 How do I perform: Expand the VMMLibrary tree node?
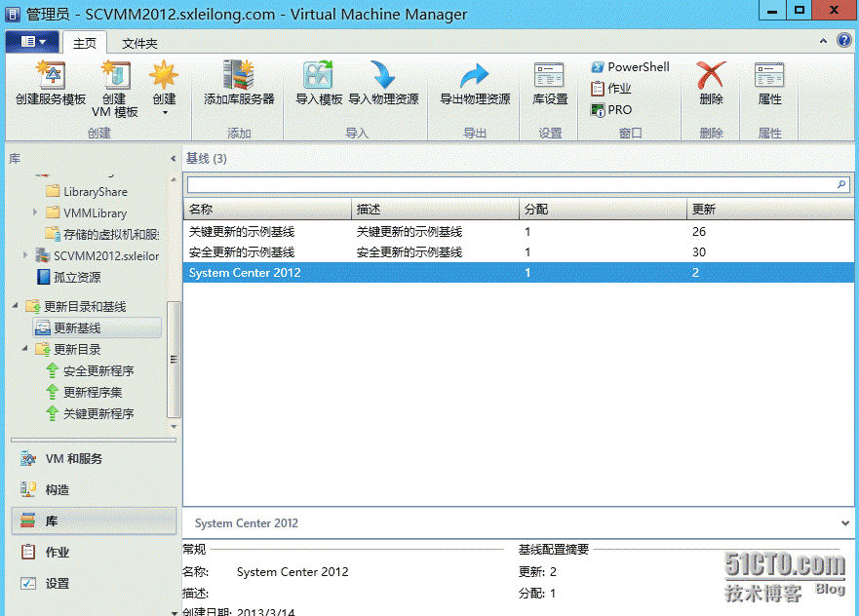click(x=35, y=212)
